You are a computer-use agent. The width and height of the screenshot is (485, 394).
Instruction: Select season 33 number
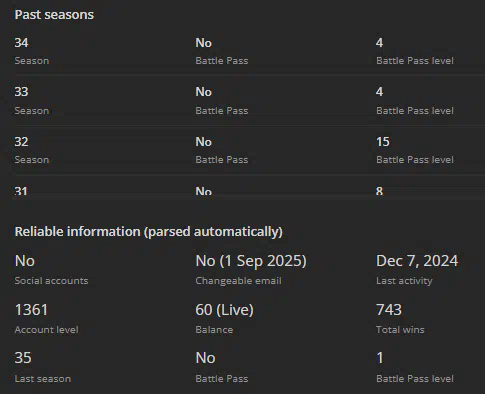point(21,92)
